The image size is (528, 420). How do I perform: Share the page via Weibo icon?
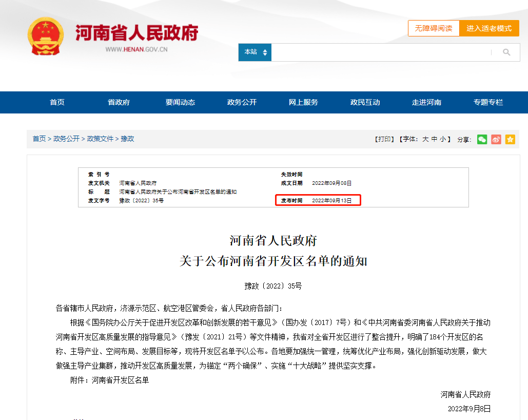click(496, 139)
